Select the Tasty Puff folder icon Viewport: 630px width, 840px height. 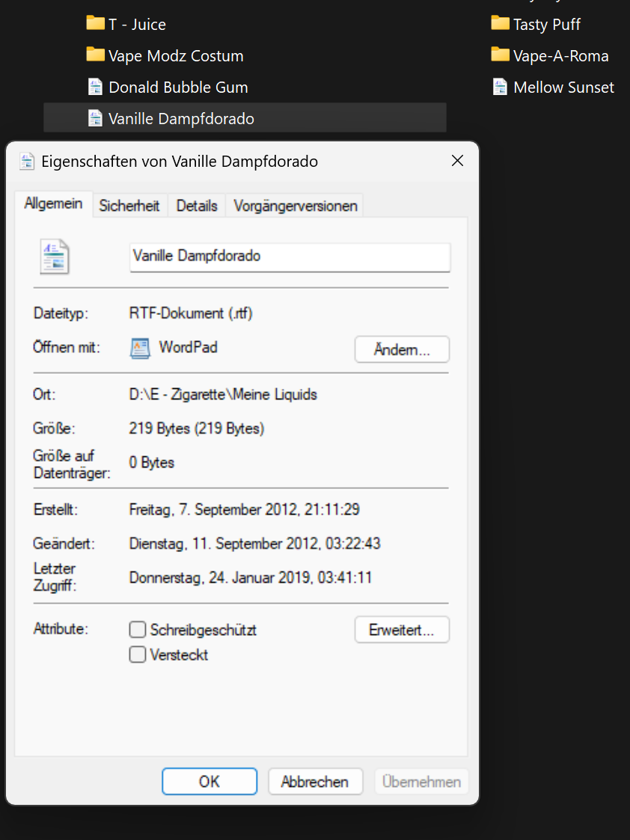click(x=500, y=23)
